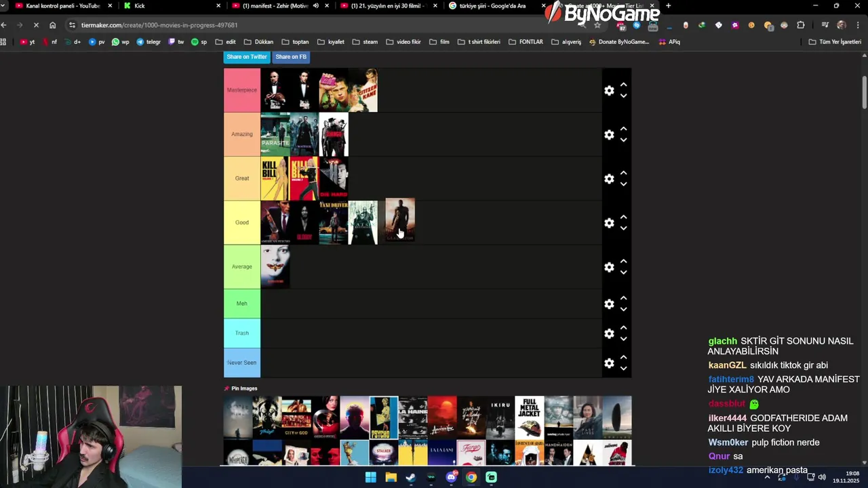
Task: Open the telegr bookmark
Action: coord(149,42)
